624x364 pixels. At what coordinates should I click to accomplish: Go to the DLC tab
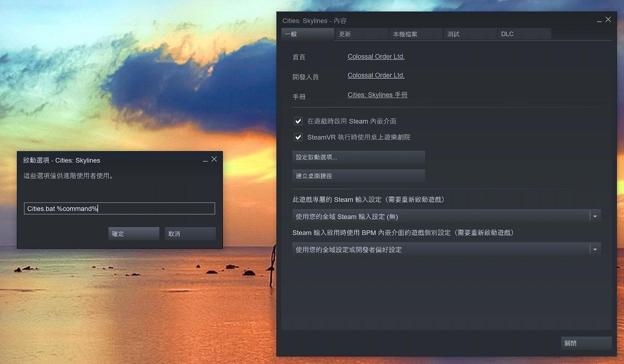524,34
